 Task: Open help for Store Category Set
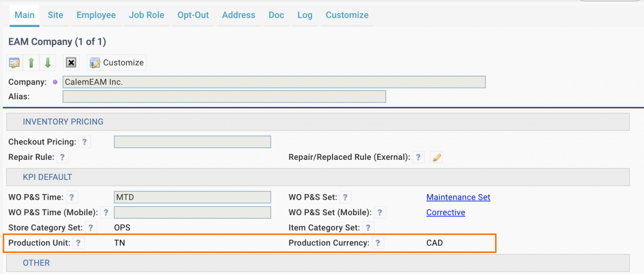[x=91, y=228]
